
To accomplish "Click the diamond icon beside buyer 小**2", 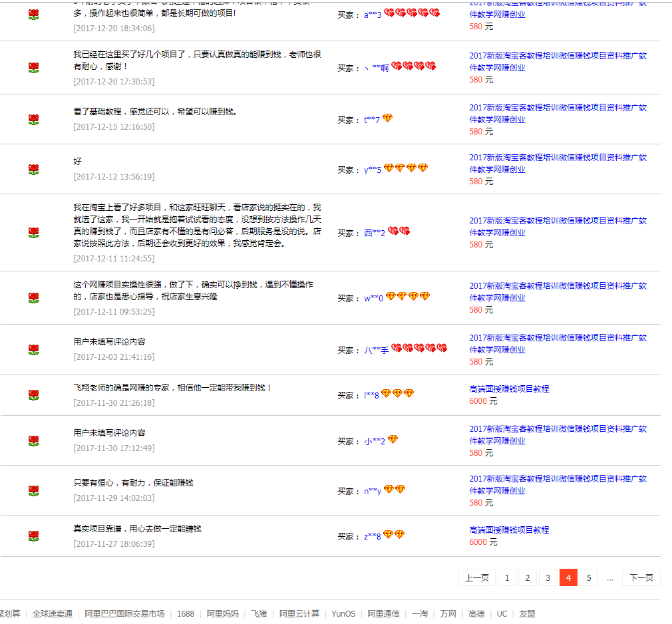I will click(393, 440).
